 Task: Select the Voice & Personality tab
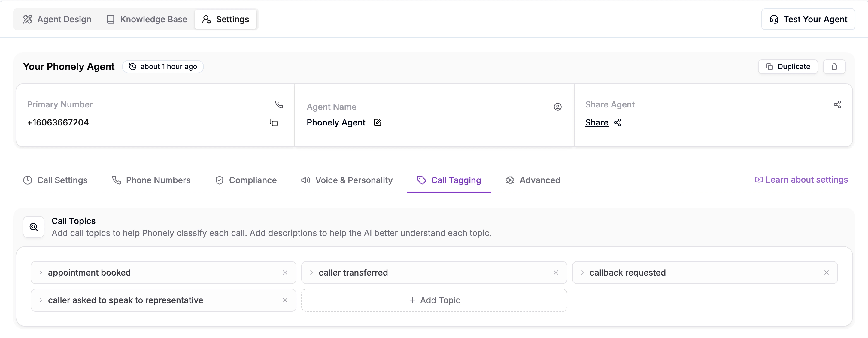347,180
